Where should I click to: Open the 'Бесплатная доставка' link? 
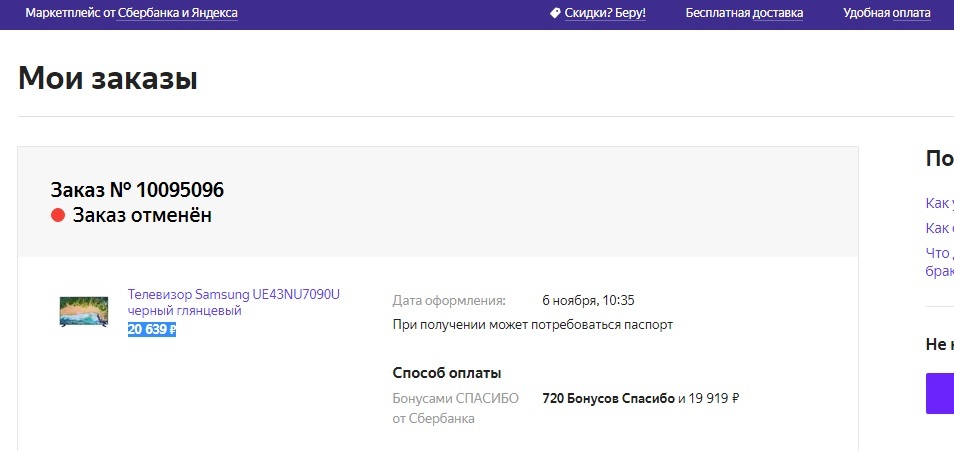(744, 13)
